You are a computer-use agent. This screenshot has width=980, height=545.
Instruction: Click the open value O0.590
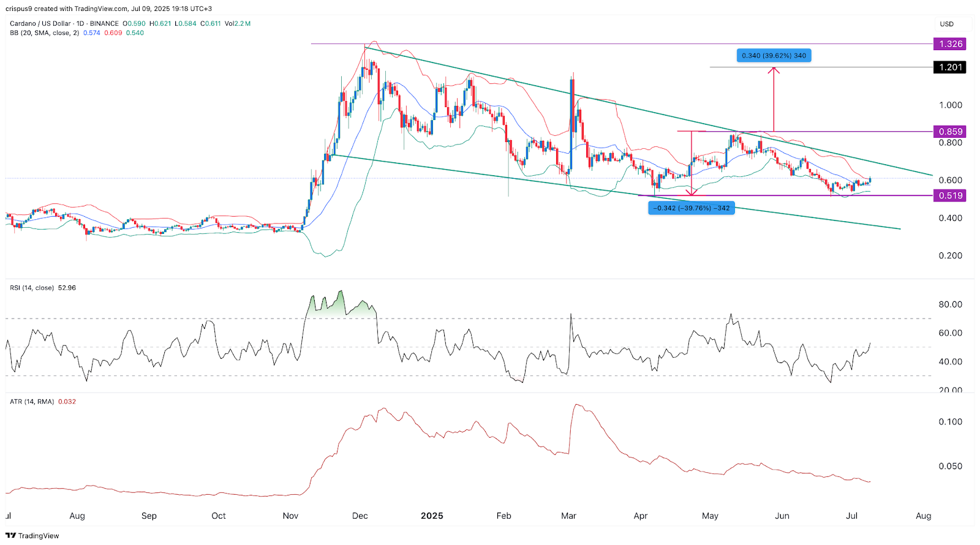(x=134, y=24)
